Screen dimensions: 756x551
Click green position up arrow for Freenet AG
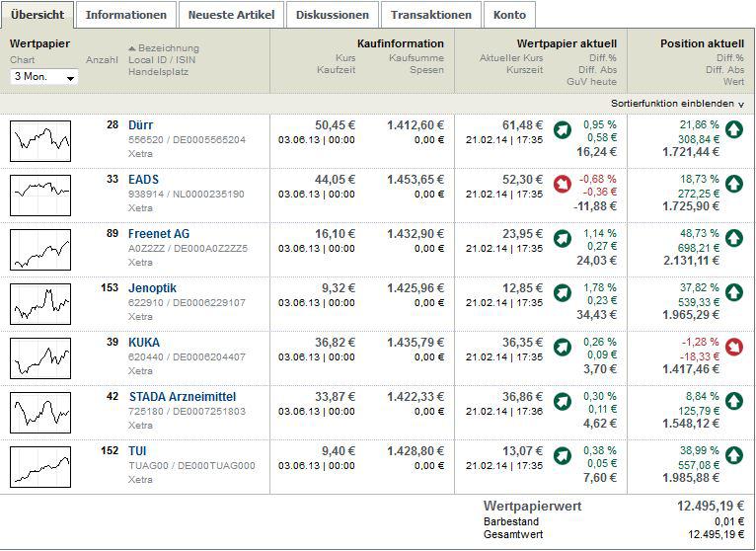point(733,238)
